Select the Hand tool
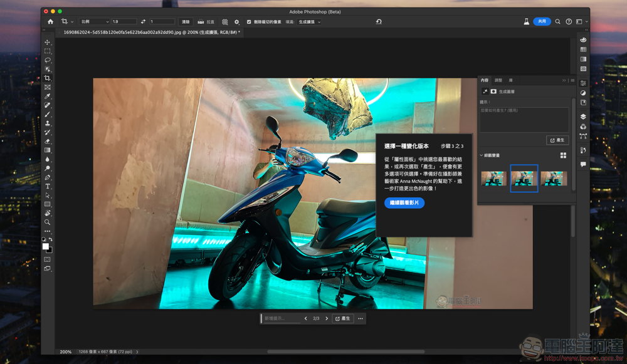 tap(48, 214)
